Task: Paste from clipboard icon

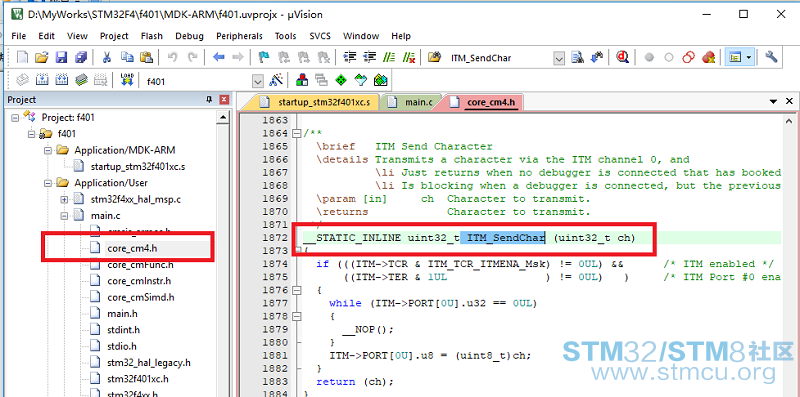Action: pos(146,57)
